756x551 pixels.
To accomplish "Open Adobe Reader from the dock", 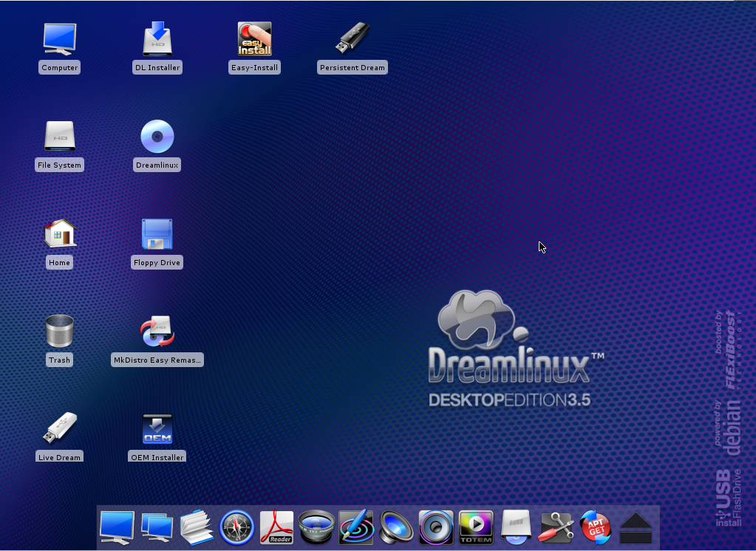I will tap(276, 527).
